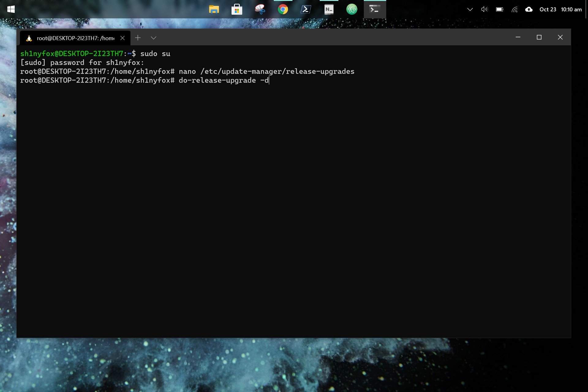This screenshot has height=392, width=588.
Task: Click the '[sudo] password for sh1nyfox:' line
Action: click(x=82, y=62)
